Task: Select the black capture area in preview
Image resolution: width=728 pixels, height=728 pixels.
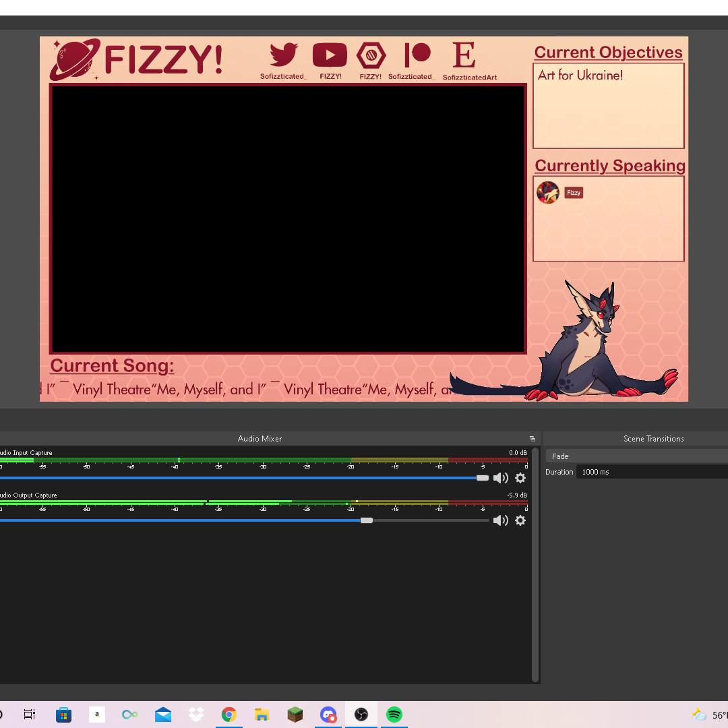Action: click(288, 218)
